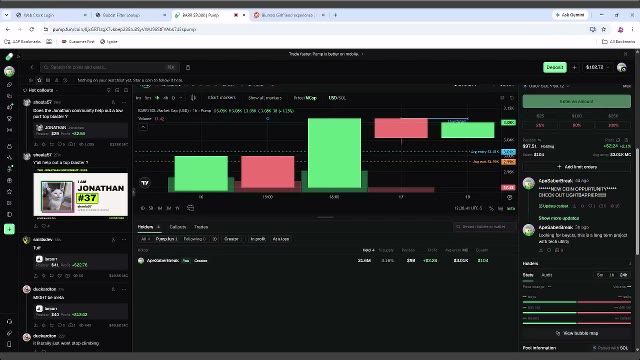Viewport: 640px width, 360px height.
Task: Dismiss the mobile promo banner
Action: (x=625, y=54)
